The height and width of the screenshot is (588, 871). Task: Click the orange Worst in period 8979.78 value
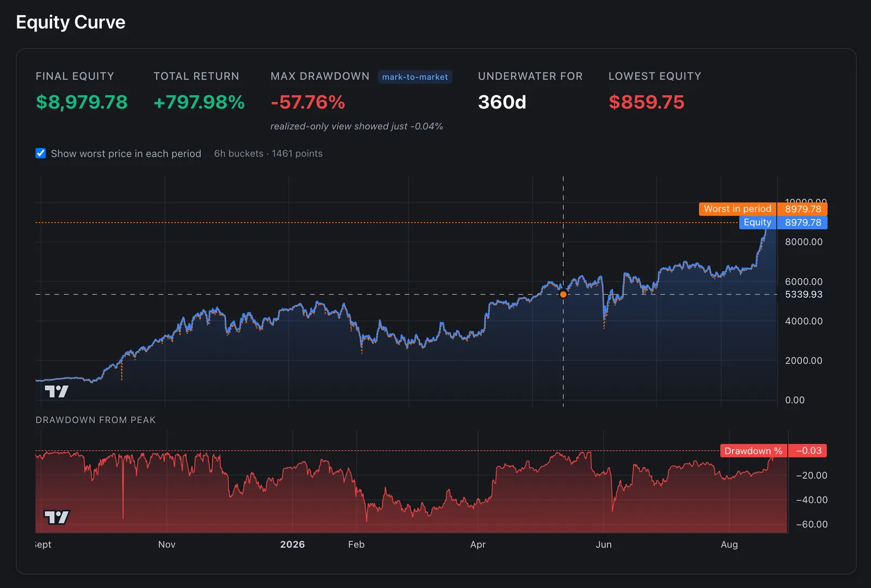tap(803, 209)
